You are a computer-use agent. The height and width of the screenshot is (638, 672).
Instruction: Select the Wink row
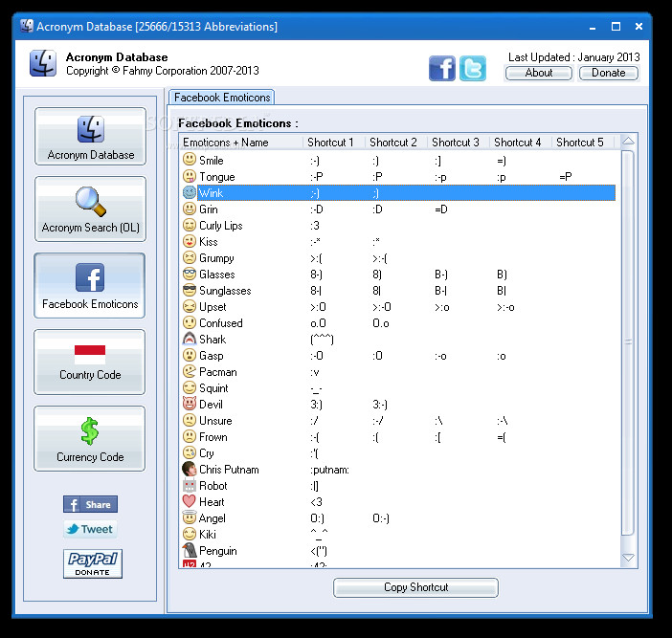point(398,192)
